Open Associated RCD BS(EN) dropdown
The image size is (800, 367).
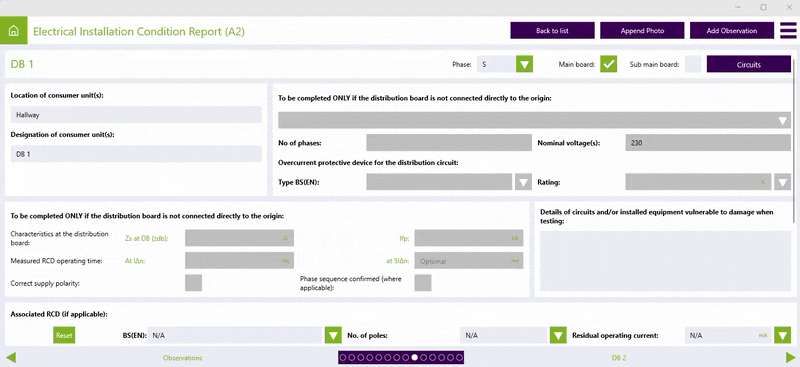[333, 335]
